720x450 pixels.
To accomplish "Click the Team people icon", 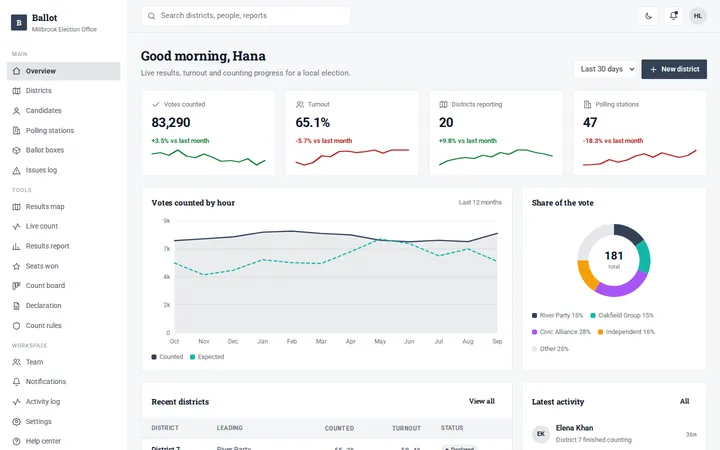I will point(17,362).
